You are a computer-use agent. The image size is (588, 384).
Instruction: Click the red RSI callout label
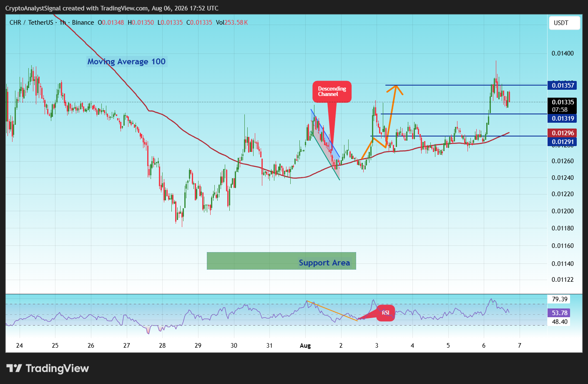coord(386,313)
